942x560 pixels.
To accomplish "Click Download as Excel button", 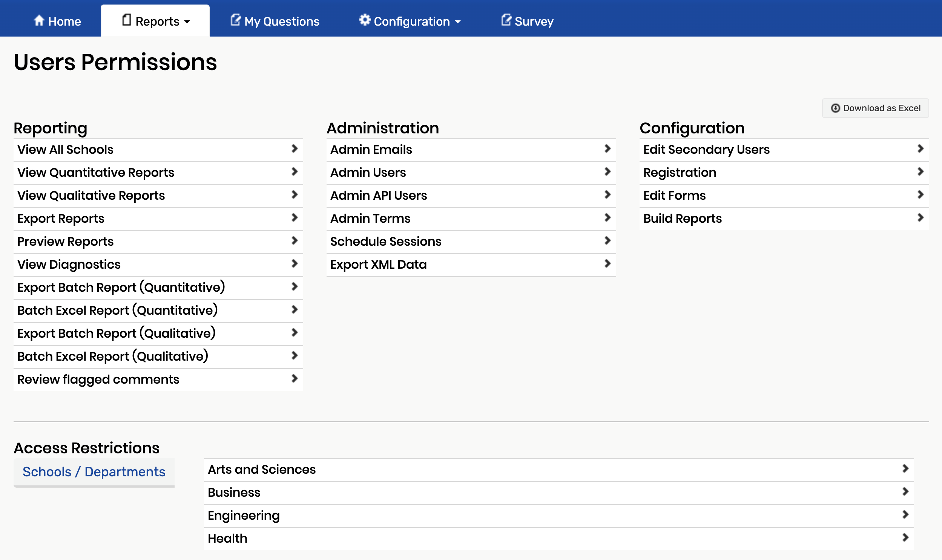I will tap(875, 108).
